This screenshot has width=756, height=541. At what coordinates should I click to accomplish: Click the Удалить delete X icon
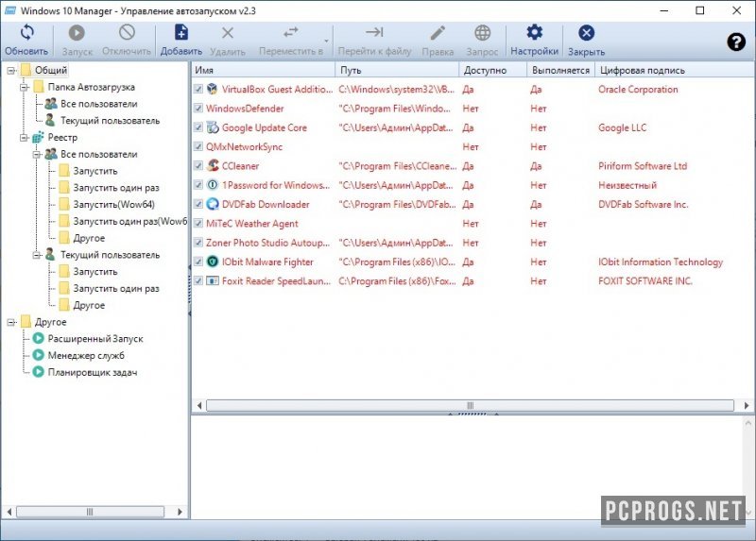click(228, 33)
